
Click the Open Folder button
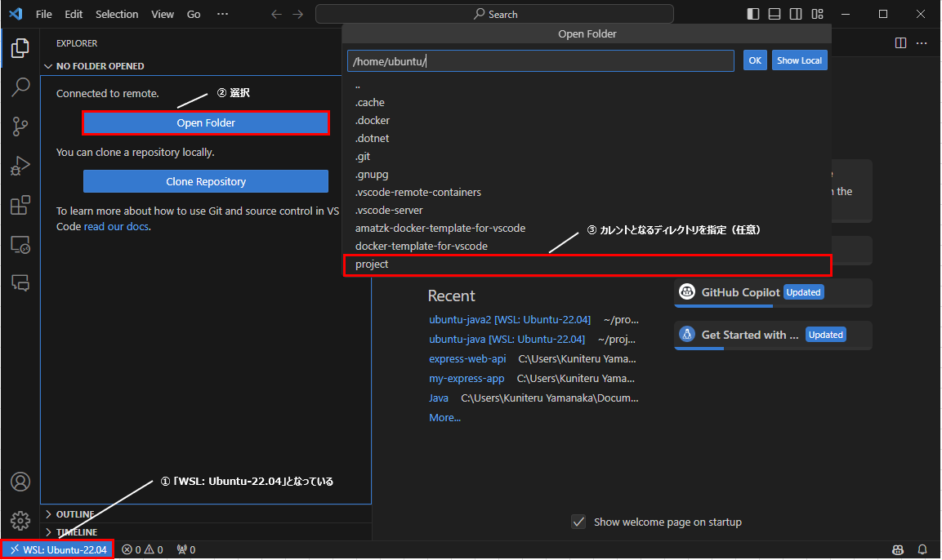pos(205,122)
